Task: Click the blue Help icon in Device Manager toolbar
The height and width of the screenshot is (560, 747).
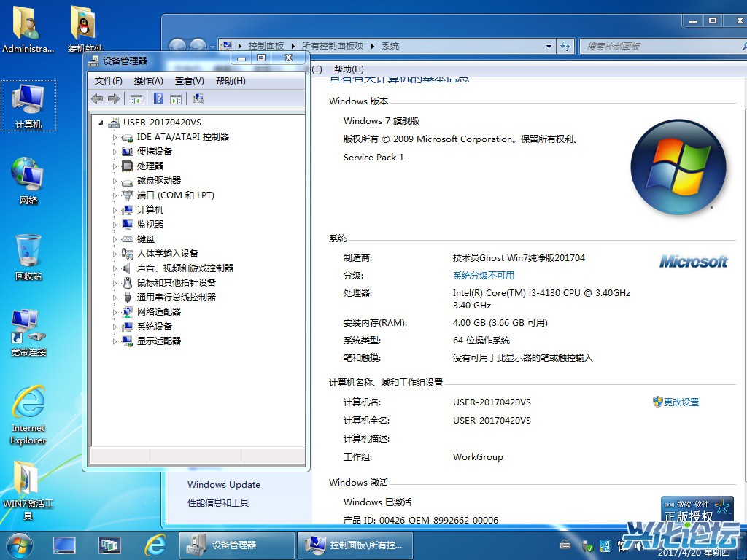Action: 158,98
